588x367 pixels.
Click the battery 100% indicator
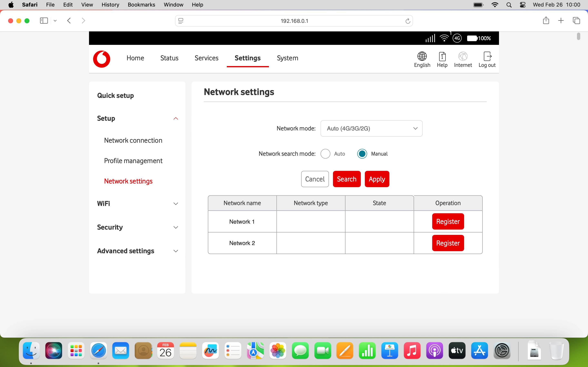pyautogui.click(x=479, y=38)
